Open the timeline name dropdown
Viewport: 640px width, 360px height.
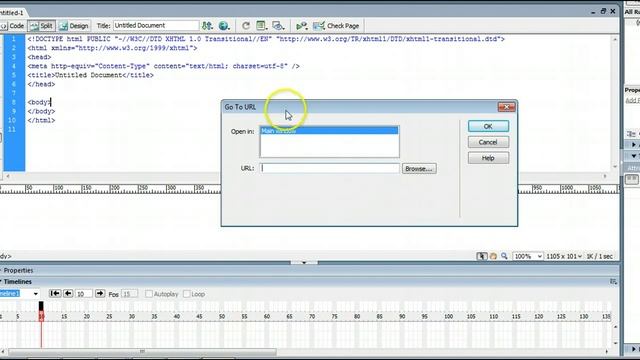36,294
